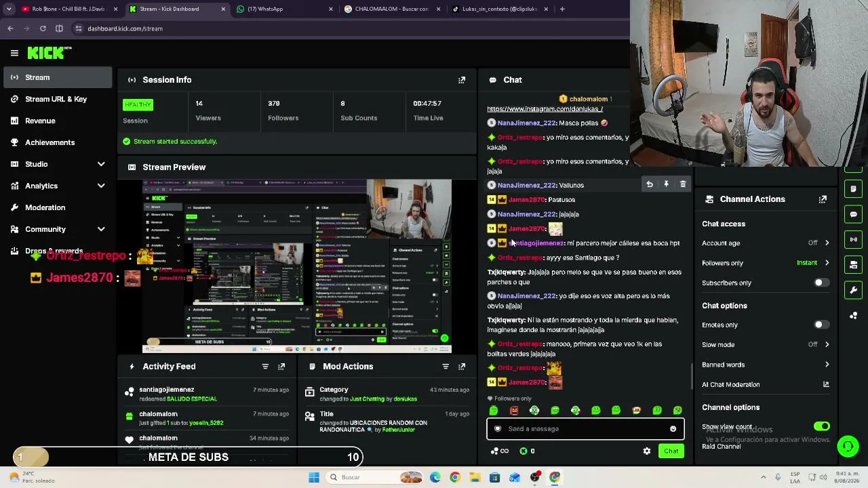868x488 pixels.
Task: Open Followers only duration options
Action: pos(766,263)
